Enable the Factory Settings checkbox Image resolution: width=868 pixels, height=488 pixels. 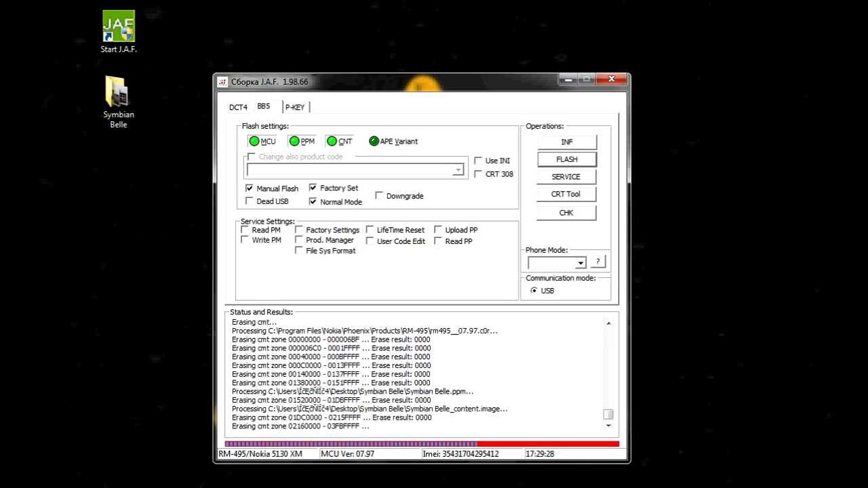299,230
